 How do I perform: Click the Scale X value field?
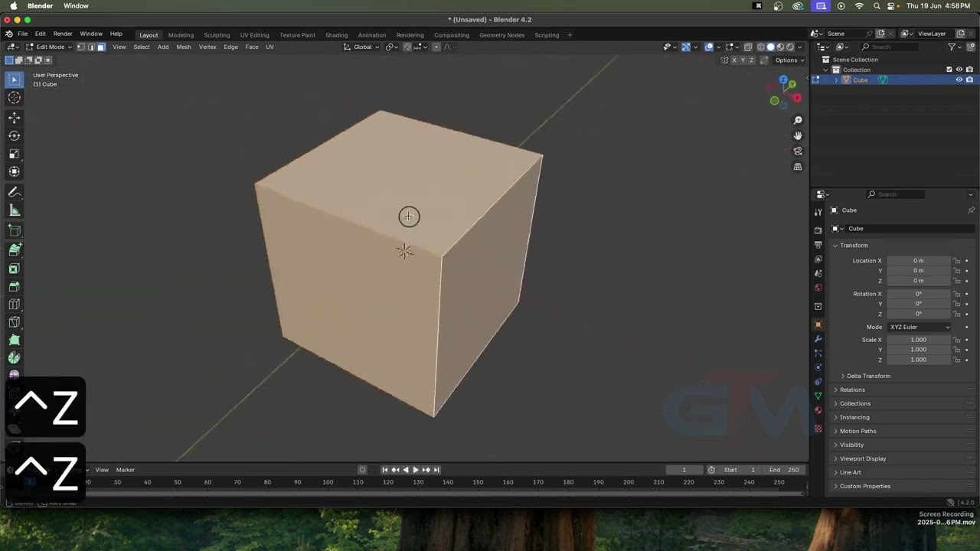tap(919, 340)
